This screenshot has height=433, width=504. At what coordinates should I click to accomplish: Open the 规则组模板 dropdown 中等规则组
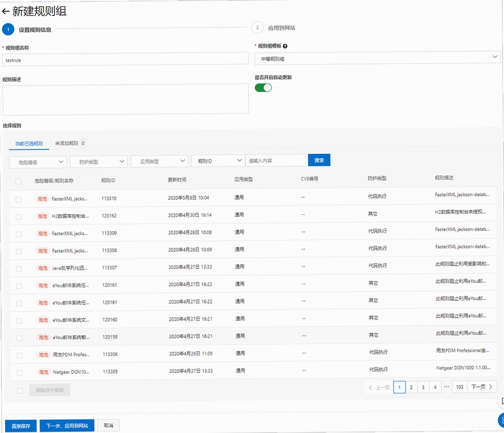[377, 58]
